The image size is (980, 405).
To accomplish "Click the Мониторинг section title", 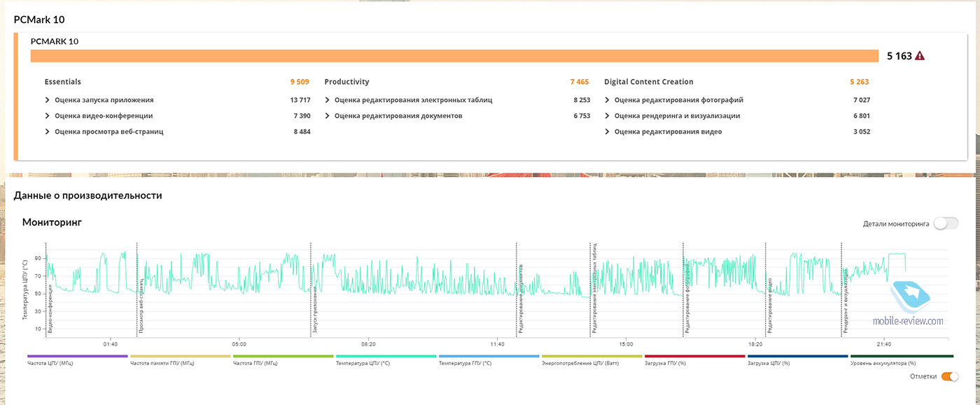I will (x=52, y=223).
